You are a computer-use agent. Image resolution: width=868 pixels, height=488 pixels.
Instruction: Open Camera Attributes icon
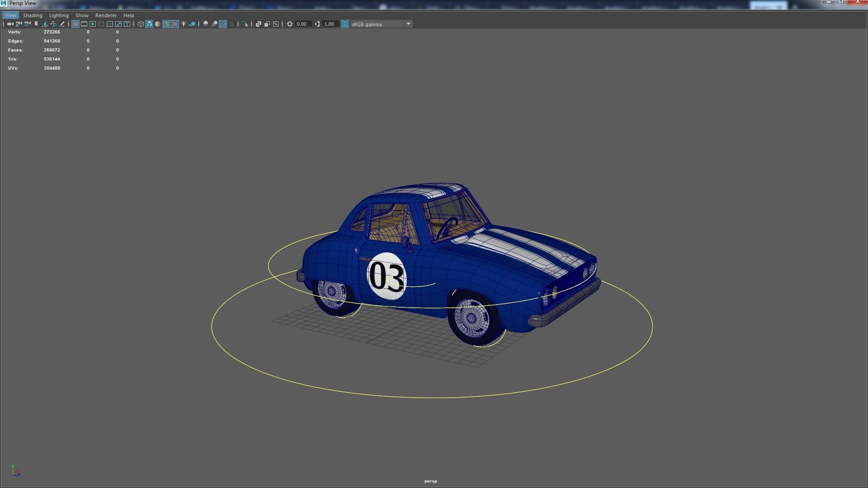click(28, 24)
